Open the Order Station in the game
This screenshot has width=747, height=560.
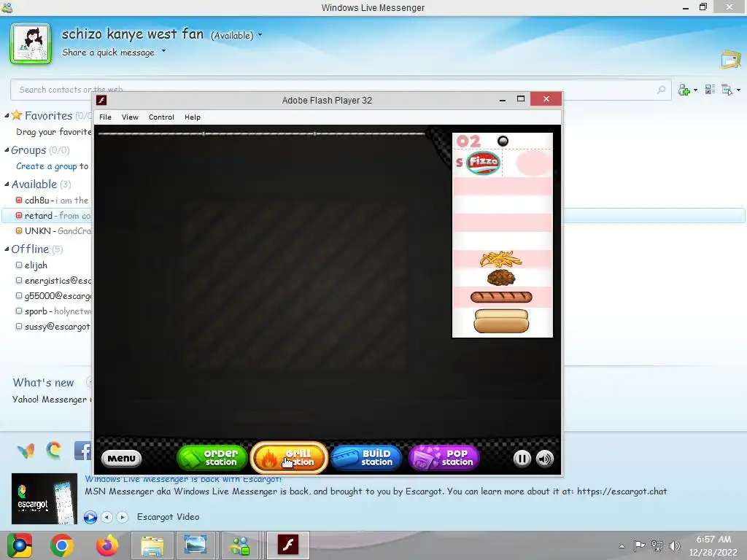coord(212,458)
